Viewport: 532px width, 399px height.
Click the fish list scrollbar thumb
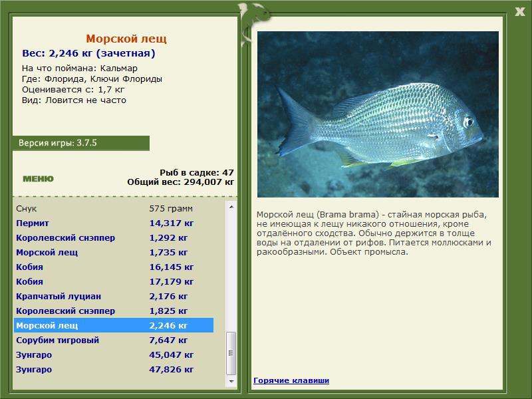click(x=231, y=353)
